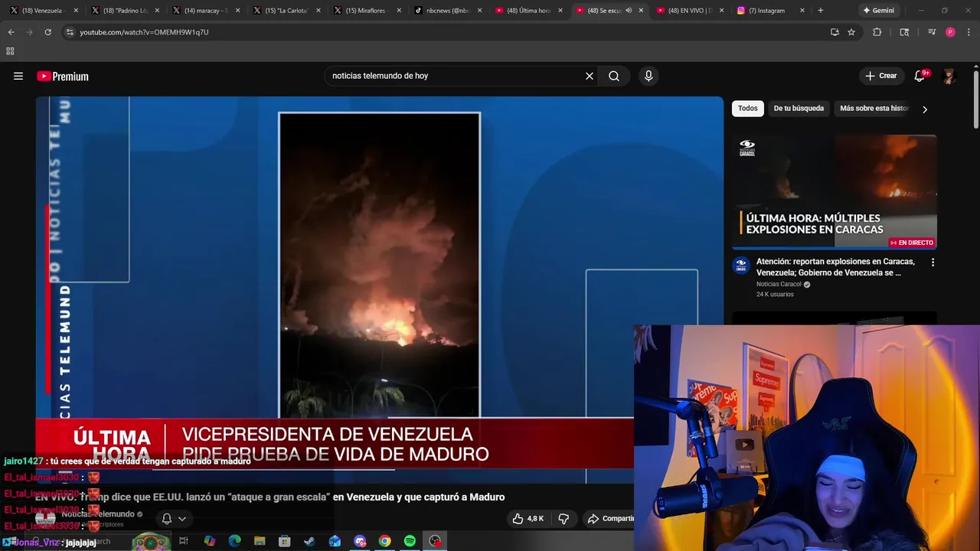Open options menu for Noticias Caracol video
The height and width of the screenshot is (551, 980).
point(933,262)
